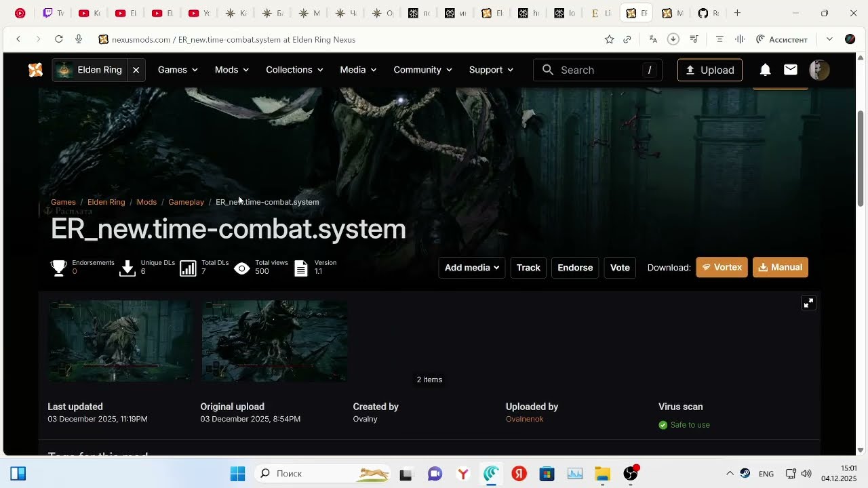The height and width of the screenshot is (488, 868).
Task: Open Games breadcrumb link
Action: click(63, 202)
